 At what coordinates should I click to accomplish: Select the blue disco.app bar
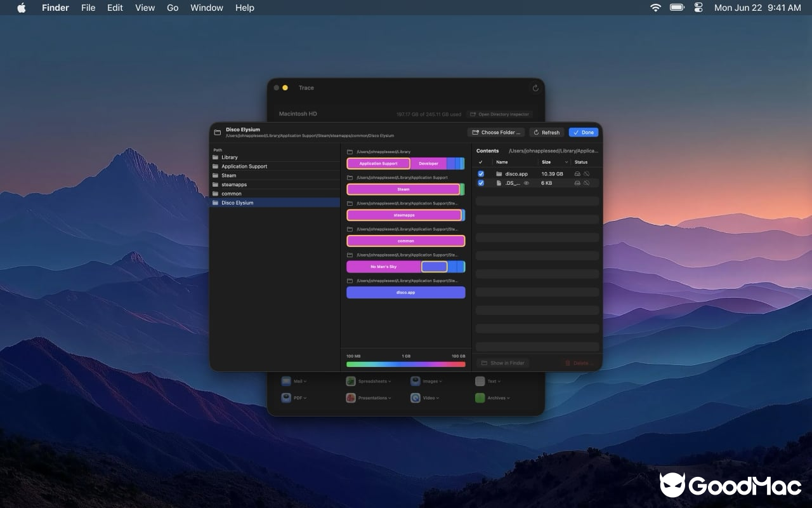[x=406, y=293]
